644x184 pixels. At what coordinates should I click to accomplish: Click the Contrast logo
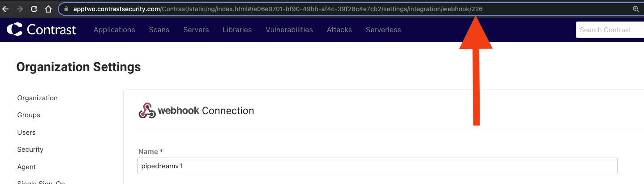[41, 30]
